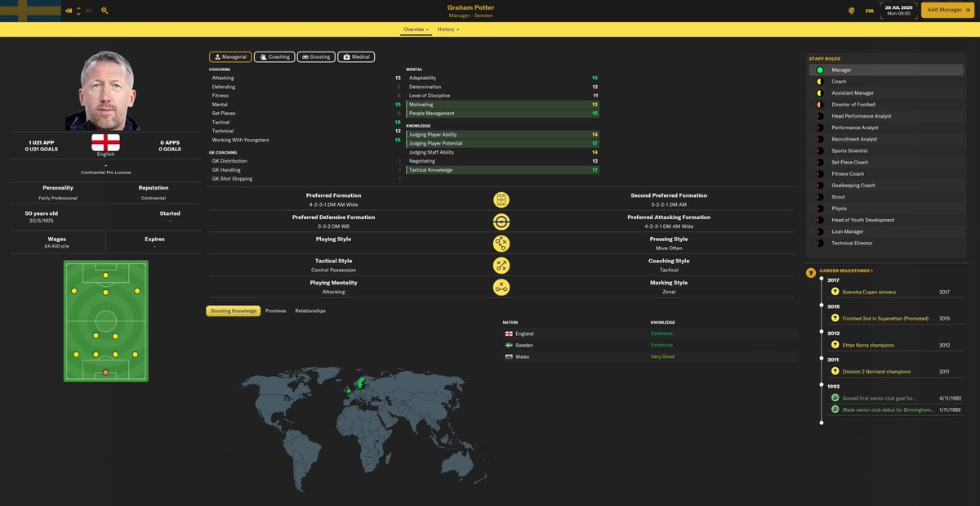The image size is (980, 506).
Task: Select the Fitness Coach staff role
Action: 885,174
